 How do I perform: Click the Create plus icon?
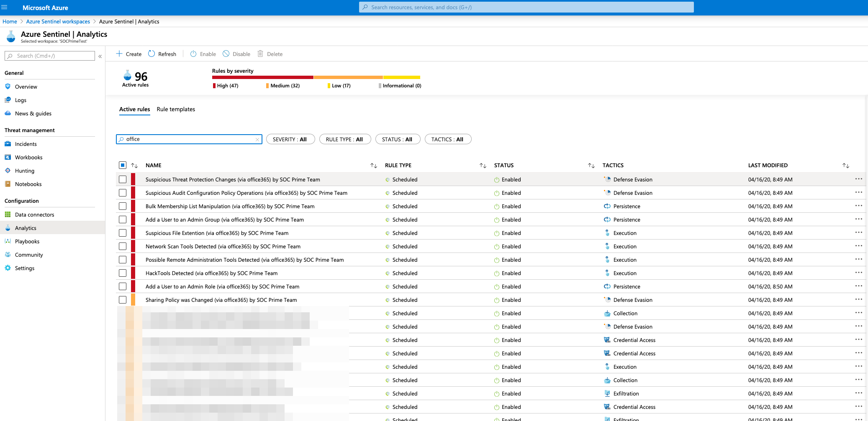click(119, 54)
